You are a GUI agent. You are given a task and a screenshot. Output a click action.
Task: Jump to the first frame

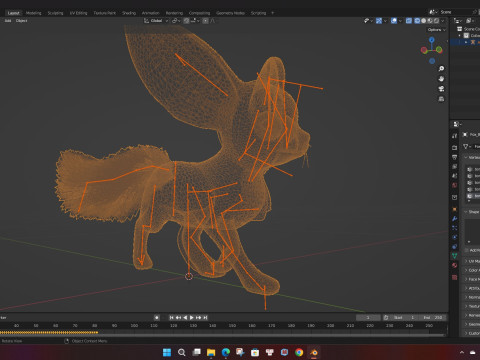[172, 318]
